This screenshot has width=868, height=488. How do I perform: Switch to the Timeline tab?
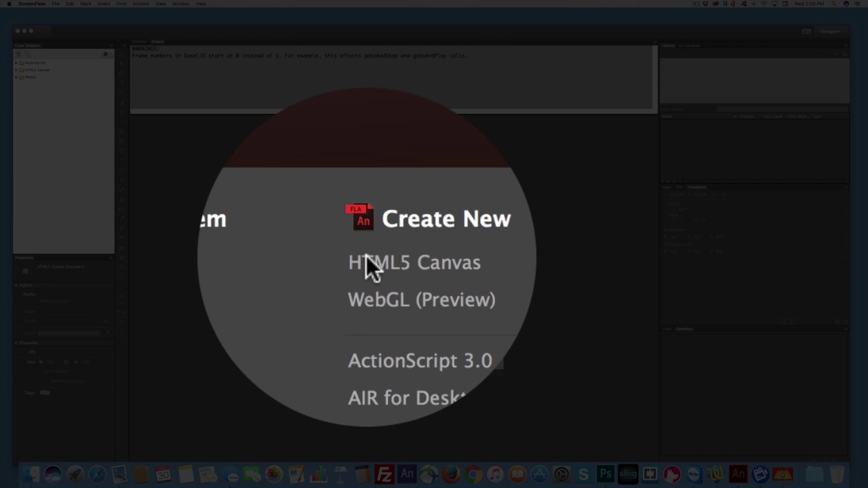pos(139,41)
